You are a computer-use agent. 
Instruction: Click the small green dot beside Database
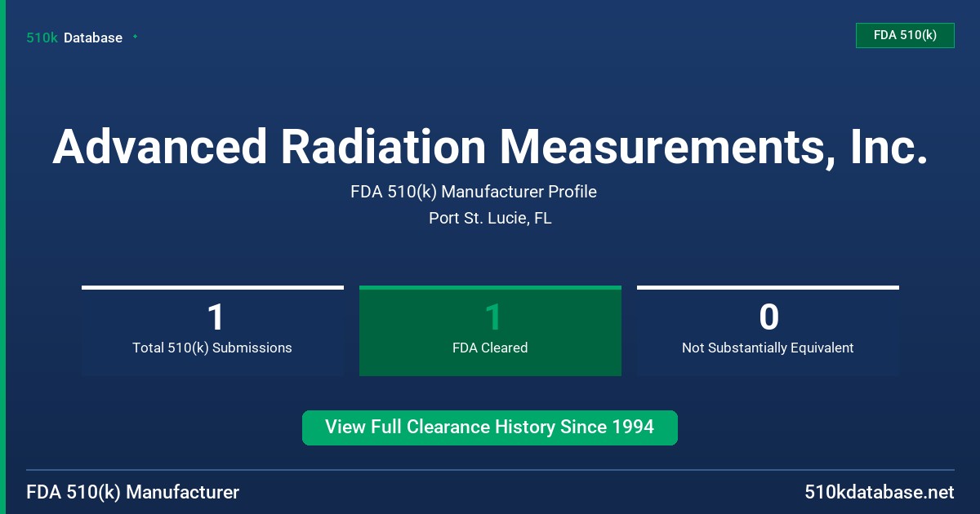(x=135, y=37)
